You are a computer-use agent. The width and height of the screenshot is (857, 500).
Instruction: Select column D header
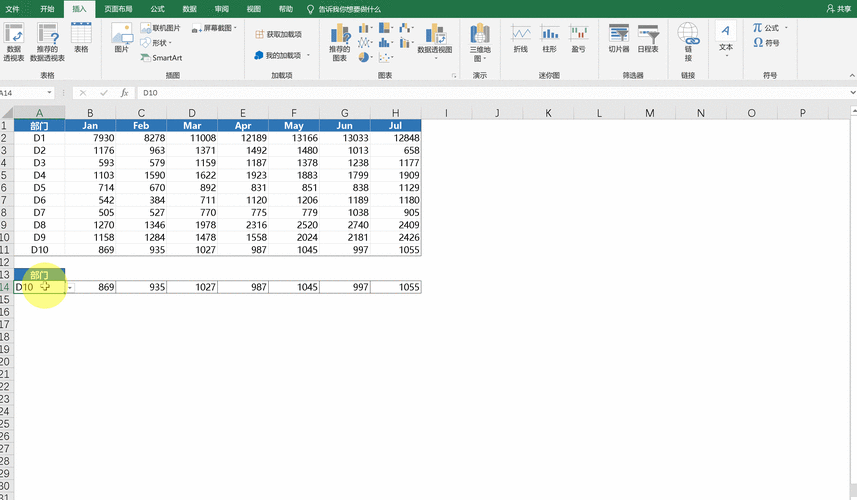pos(192,113)
